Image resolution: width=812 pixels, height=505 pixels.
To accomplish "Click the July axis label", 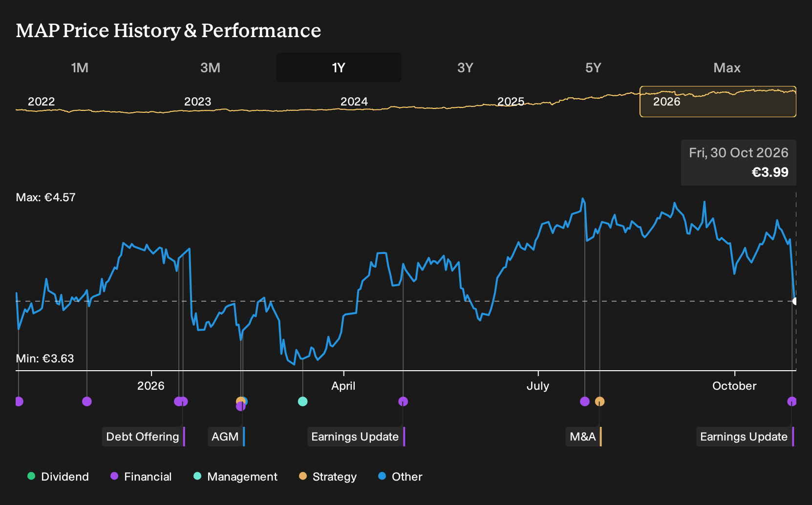I will pyautogui.click(x=537, y=386).
